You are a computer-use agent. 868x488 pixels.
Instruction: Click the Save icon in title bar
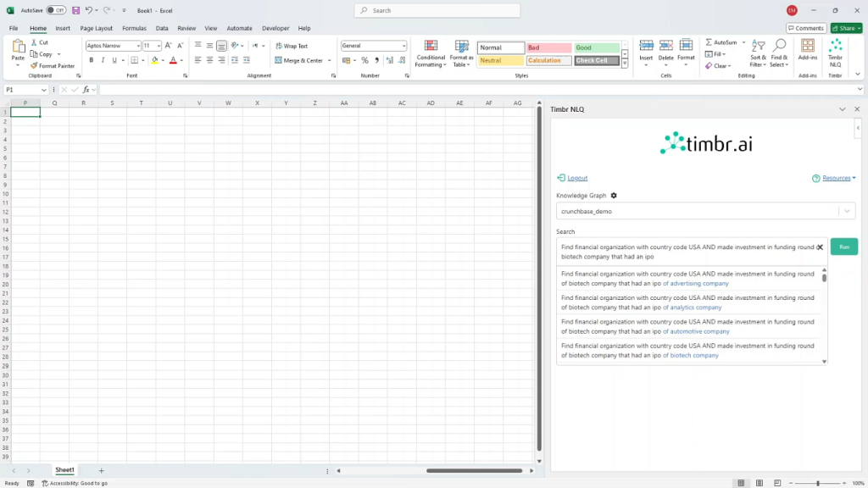coord(75,10)
